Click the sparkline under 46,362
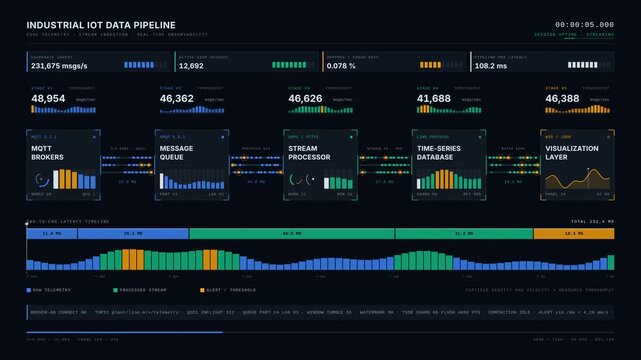Viewport: 641px width, 360px height. pos(192,109)
